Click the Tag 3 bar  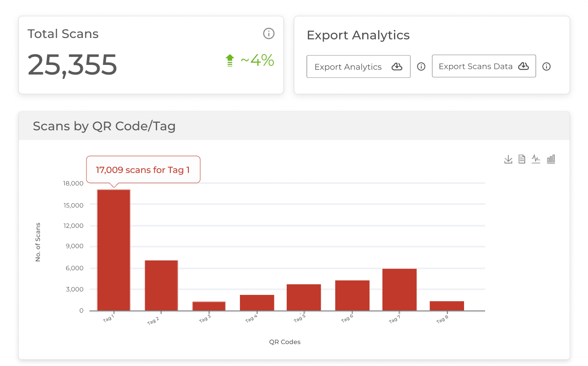[x=209, y=306]
